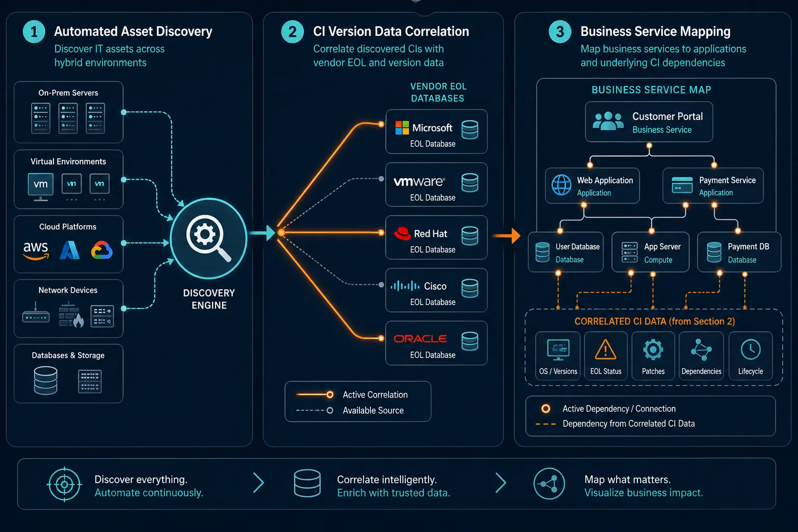
Task: Click the Cloud Platforms label
Action: click(68, 227)
